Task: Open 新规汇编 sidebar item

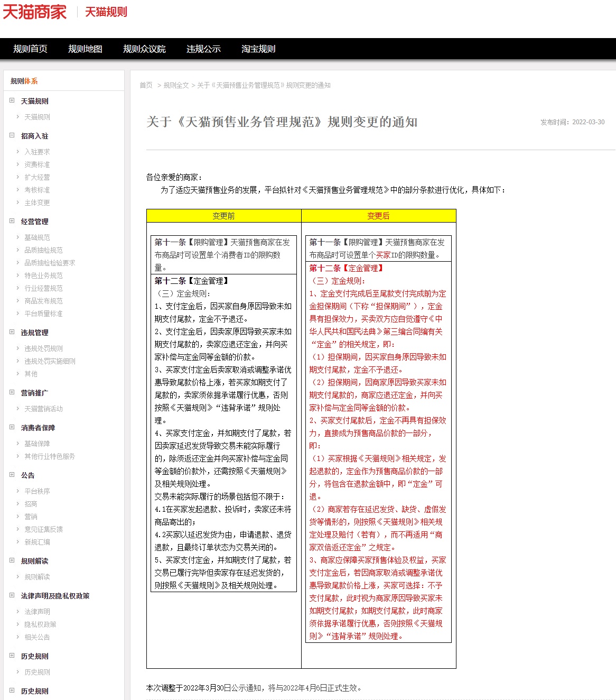Action: (x=37, y=542)
